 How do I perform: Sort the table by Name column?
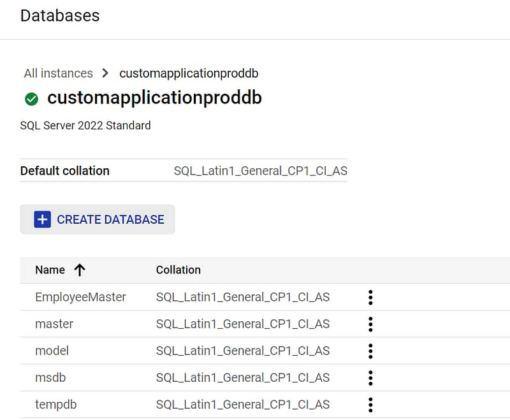tap(50, 270)
